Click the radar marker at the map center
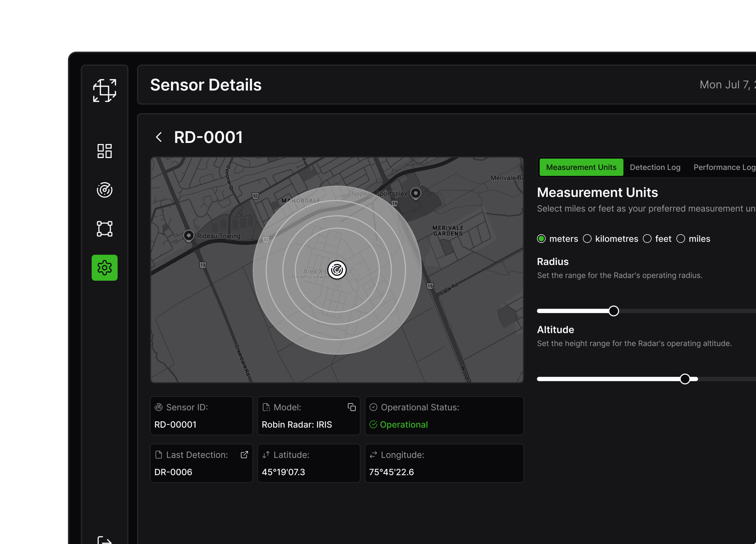The width and height of the screenshot is (756, 544). tap(337, 270)
